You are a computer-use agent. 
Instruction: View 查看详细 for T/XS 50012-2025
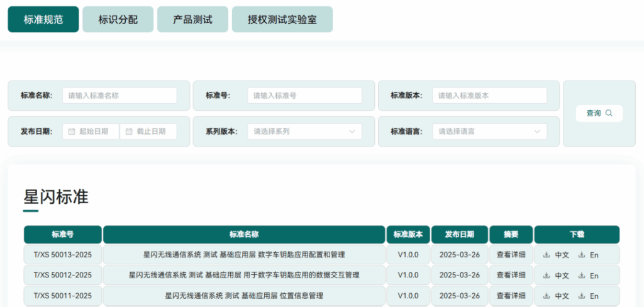coord(511,275)
